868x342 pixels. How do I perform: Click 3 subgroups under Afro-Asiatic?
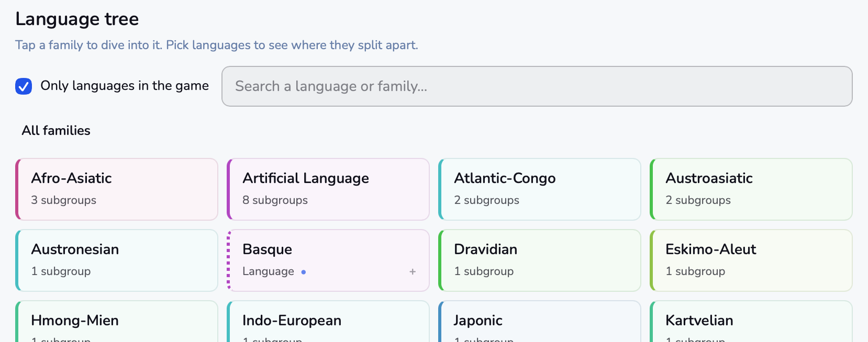(63, 200)
